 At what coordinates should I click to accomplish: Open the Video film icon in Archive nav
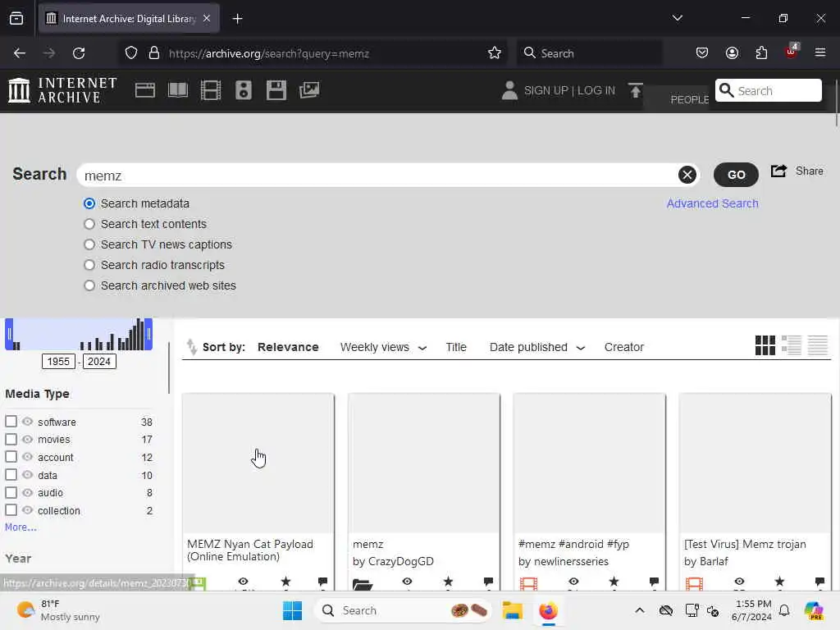211,90
